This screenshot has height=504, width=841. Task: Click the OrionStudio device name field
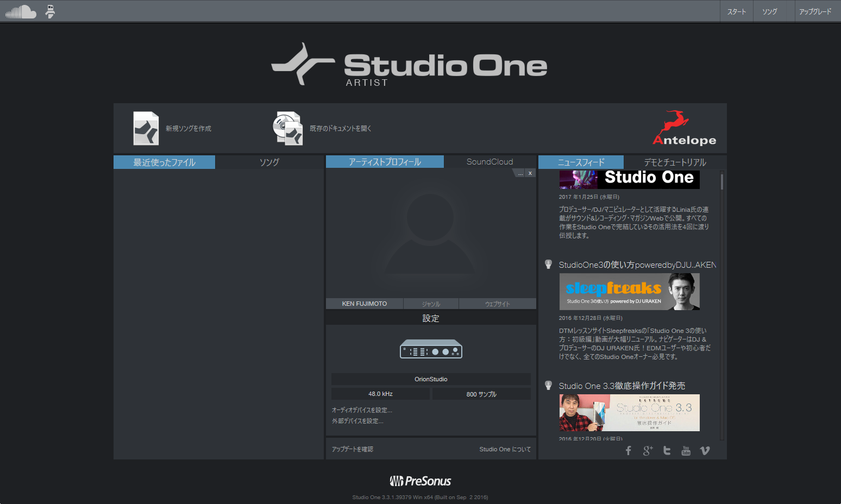[x=431, y=379]
